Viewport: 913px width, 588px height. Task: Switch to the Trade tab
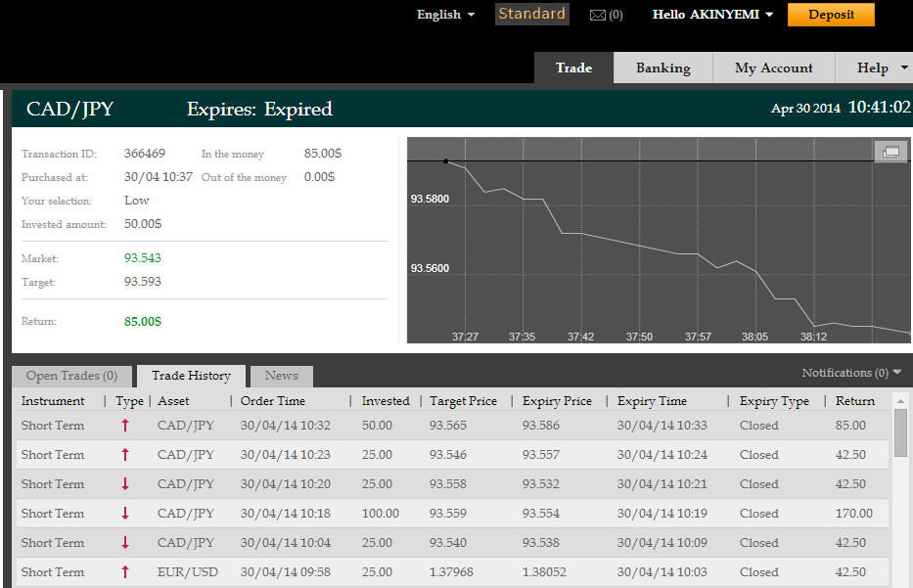573,68
